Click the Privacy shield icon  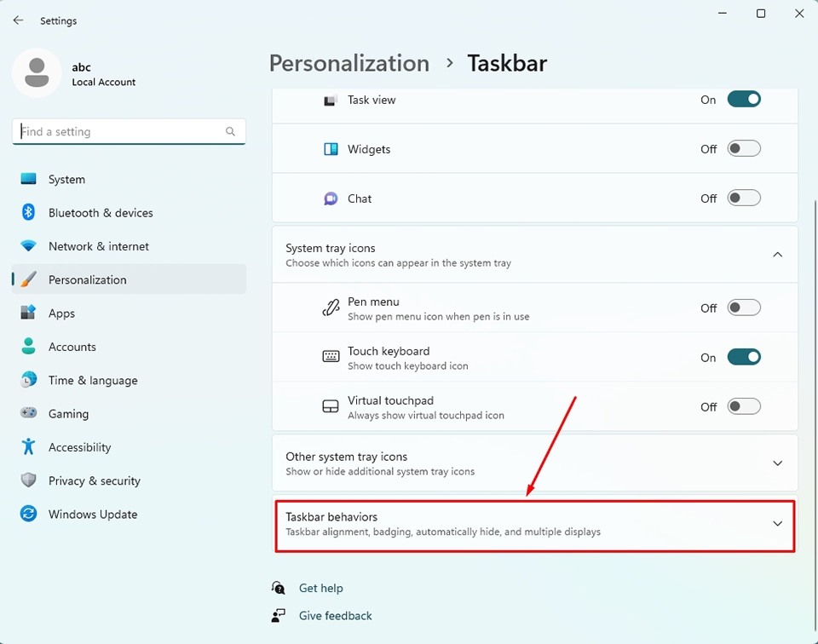[28, 480]
